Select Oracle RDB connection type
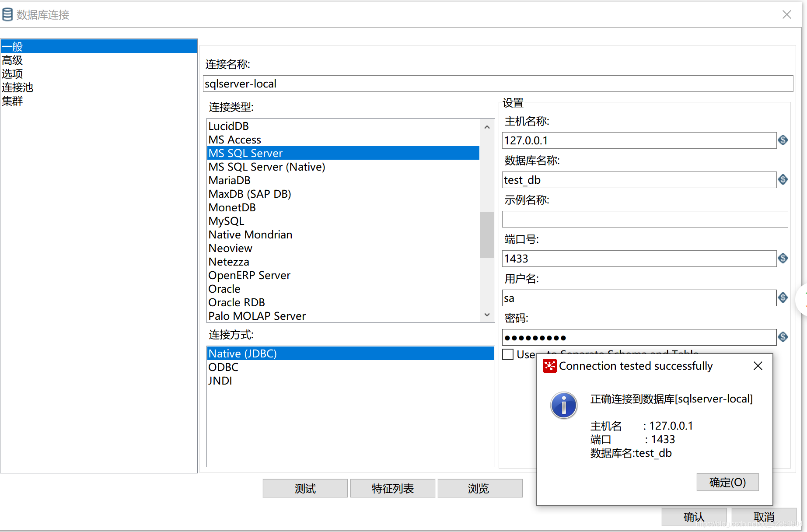Viewport: 807px width, 532px height. coord(343,302)
